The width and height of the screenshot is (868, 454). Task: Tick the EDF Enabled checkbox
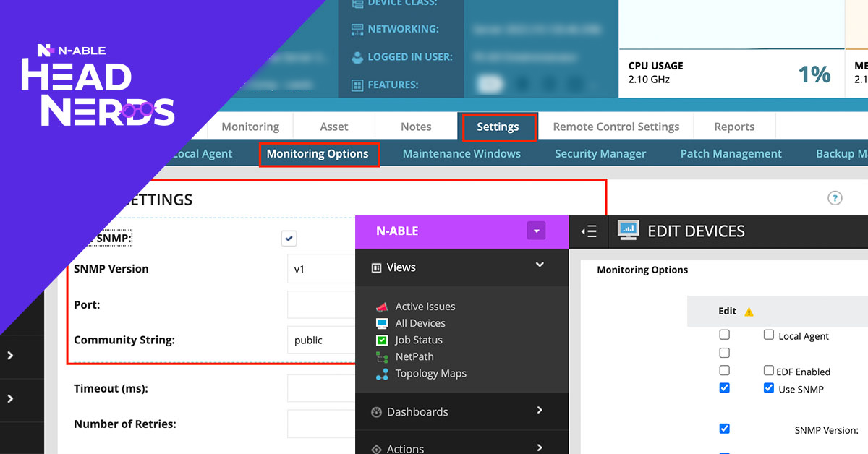tap(769, 371)
